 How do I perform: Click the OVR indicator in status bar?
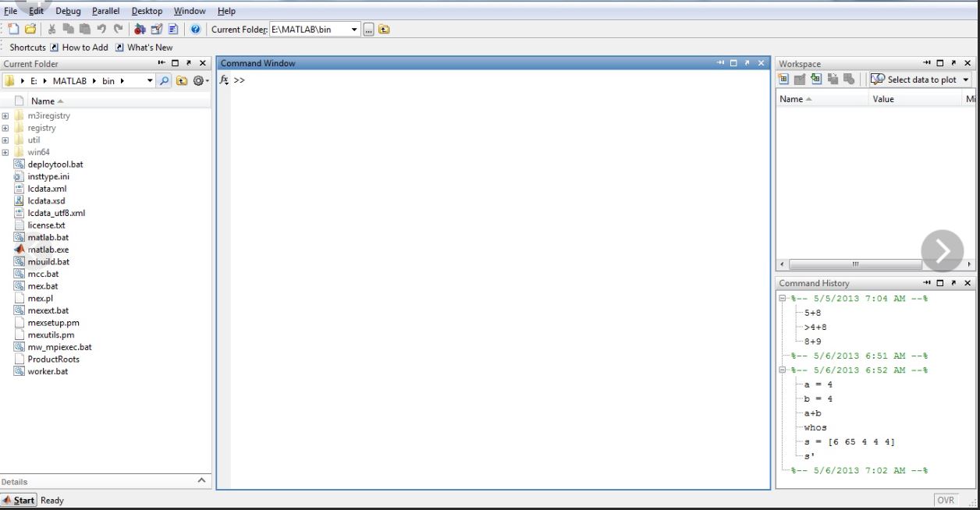tap(946, 500)
